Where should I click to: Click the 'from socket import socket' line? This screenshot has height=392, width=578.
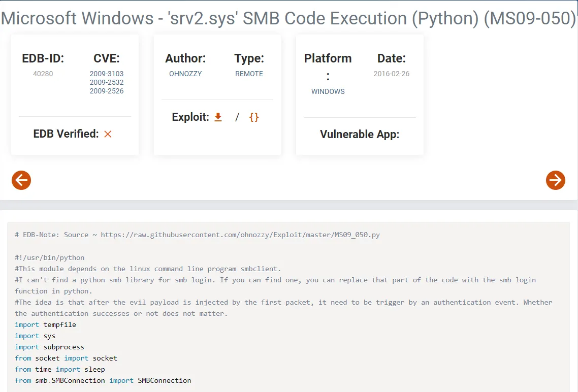(x=66, y=358)
